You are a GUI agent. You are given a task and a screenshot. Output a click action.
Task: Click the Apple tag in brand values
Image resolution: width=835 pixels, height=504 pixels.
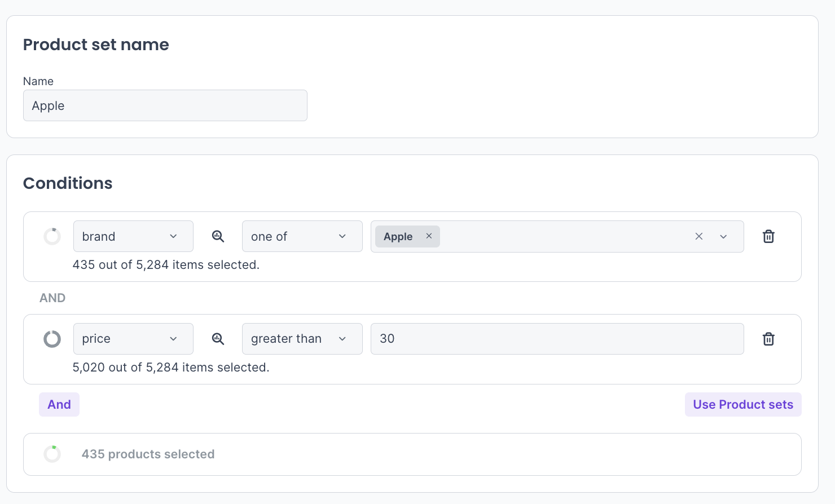pos(398,236)
